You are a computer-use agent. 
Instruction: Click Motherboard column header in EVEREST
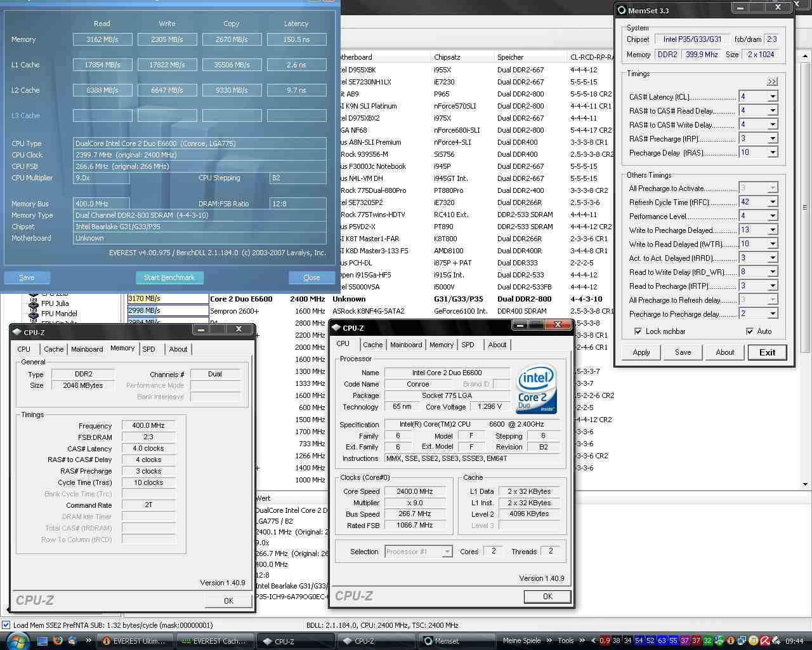(385, 57)
